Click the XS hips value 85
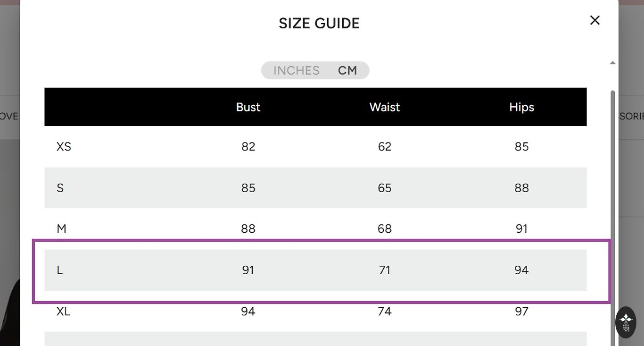This screenshot has height=346, width=644. tap(521, 147)
